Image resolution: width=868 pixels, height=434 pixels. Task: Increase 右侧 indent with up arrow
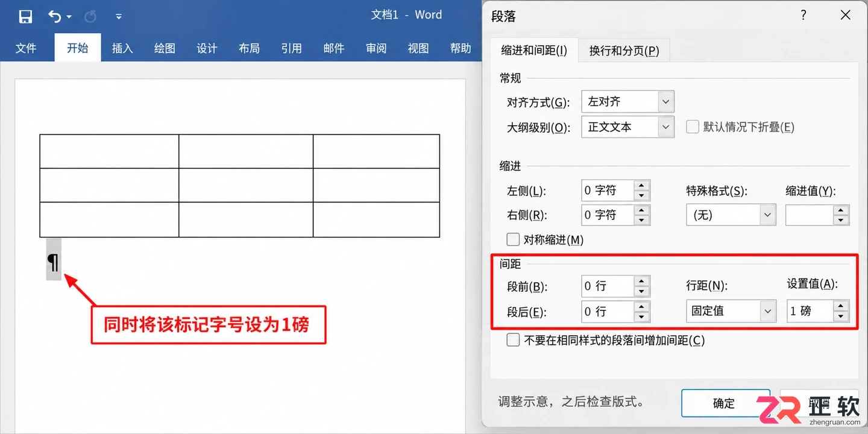point(642,210)
